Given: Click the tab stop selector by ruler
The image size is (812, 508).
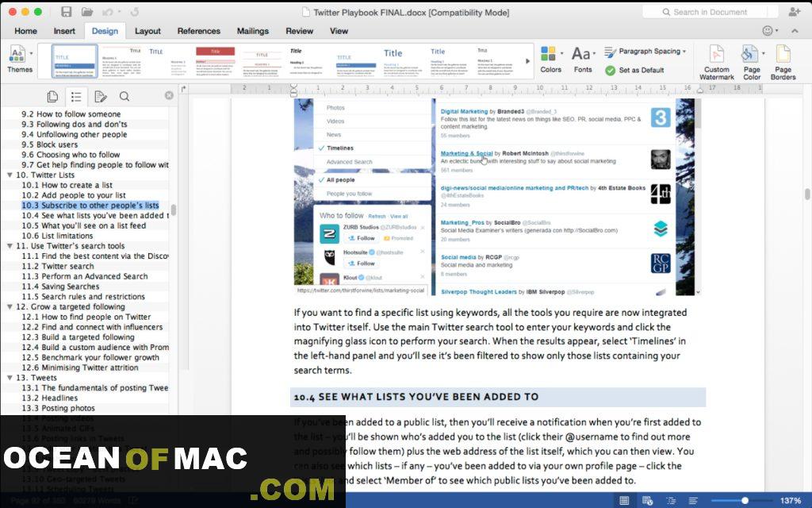Looking at the screenshot, I should pos(183,89).
